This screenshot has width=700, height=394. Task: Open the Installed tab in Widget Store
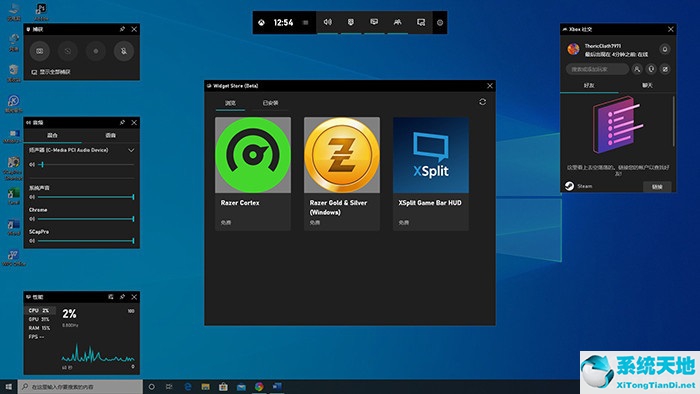coord(270,103)
